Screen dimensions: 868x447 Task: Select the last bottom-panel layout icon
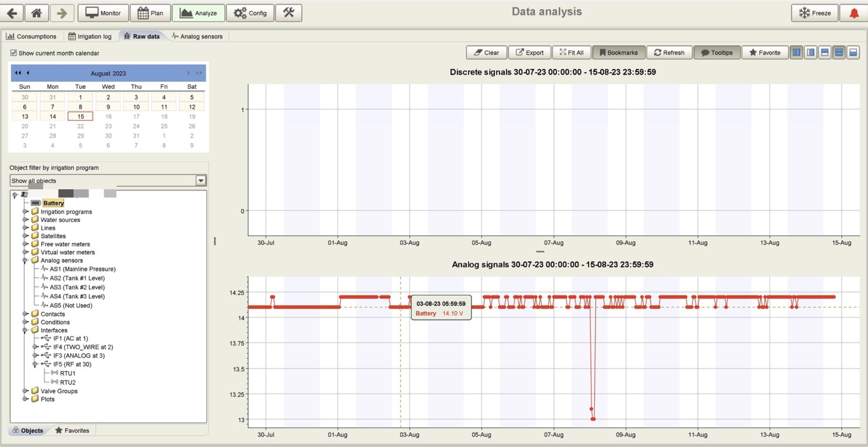click(853, 53)
